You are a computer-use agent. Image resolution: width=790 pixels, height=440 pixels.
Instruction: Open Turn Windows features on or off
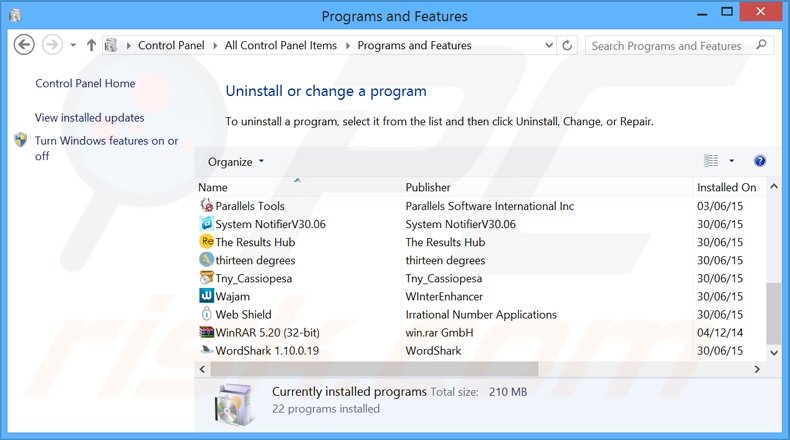[106, 148]
